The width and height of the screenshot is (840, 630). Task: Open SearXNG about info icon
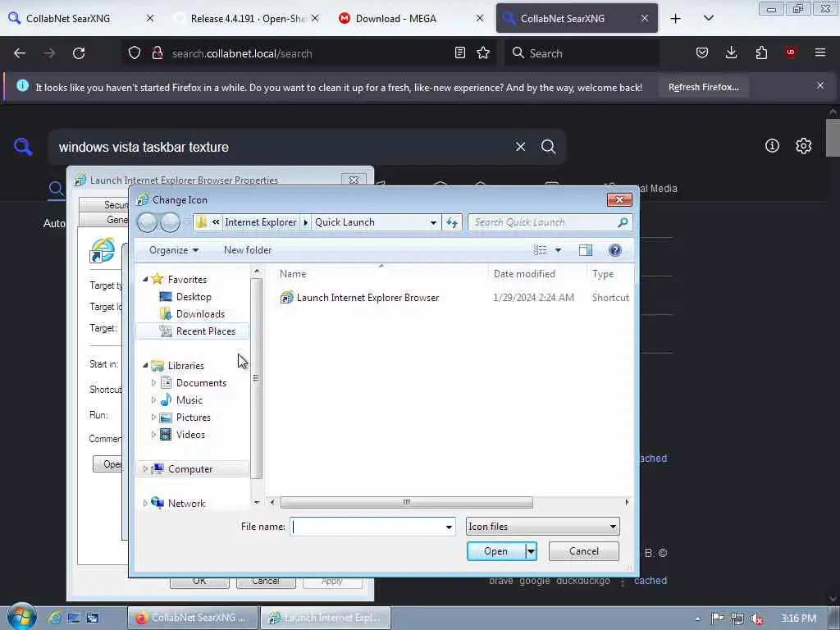(x=772, y=146)
